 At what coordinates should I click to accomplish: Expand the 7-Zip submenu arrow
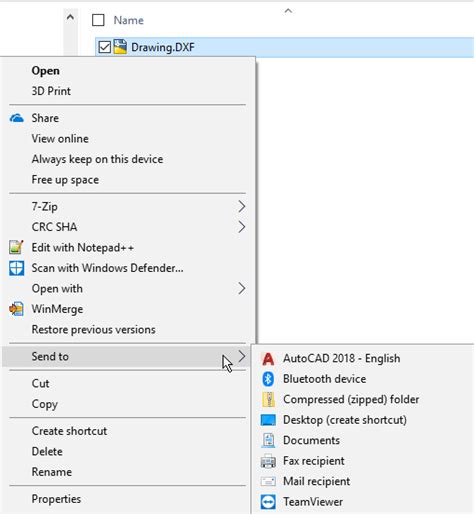pyautogui.click(x=242, y=207)
